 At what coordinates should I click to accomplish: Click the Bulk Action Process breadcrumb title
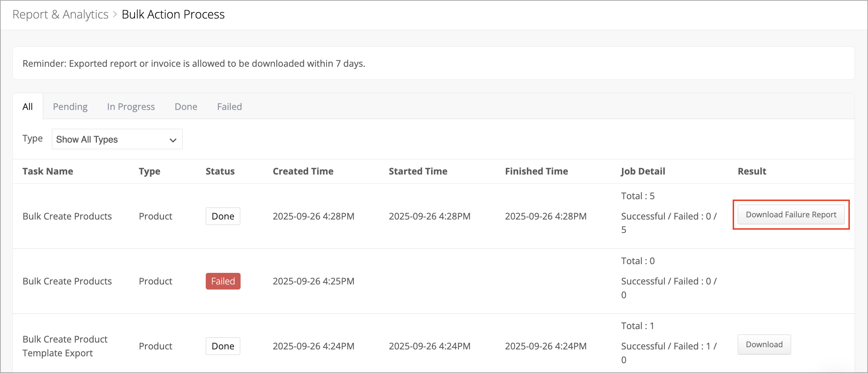click(x=173, y=15)
